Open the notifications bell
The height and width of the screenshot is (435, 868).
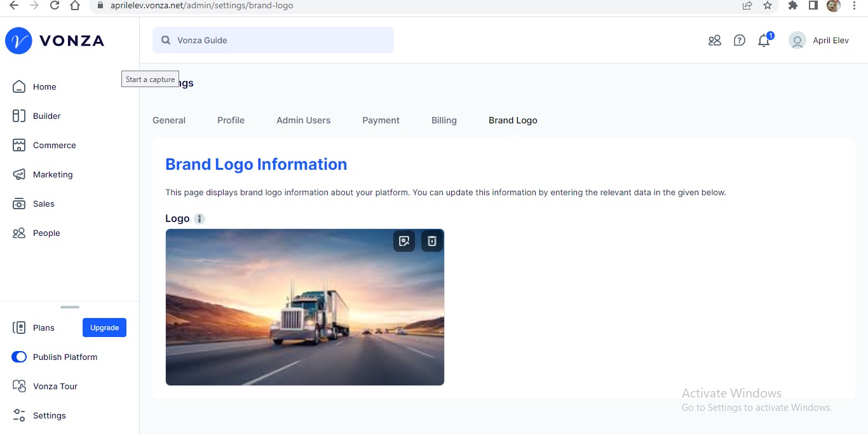tap(764, 41)
